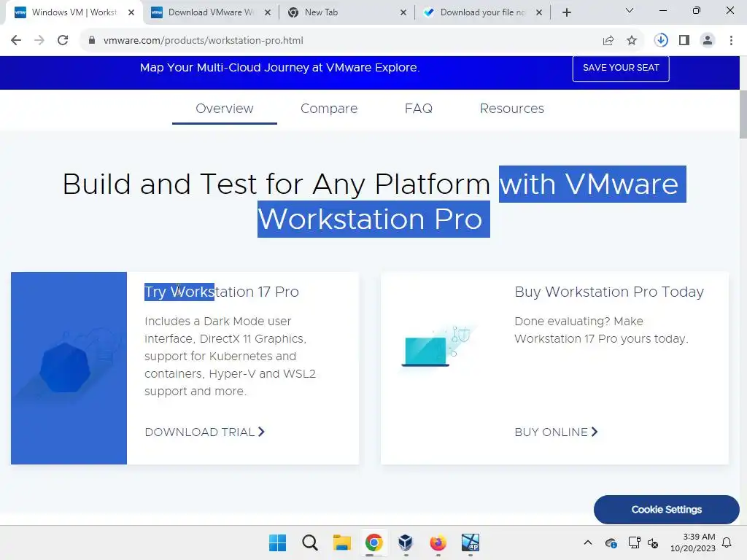Click the Buy Workstation Pro Today heading
This screenshot has height=560, width=747.
pos(609,292)
